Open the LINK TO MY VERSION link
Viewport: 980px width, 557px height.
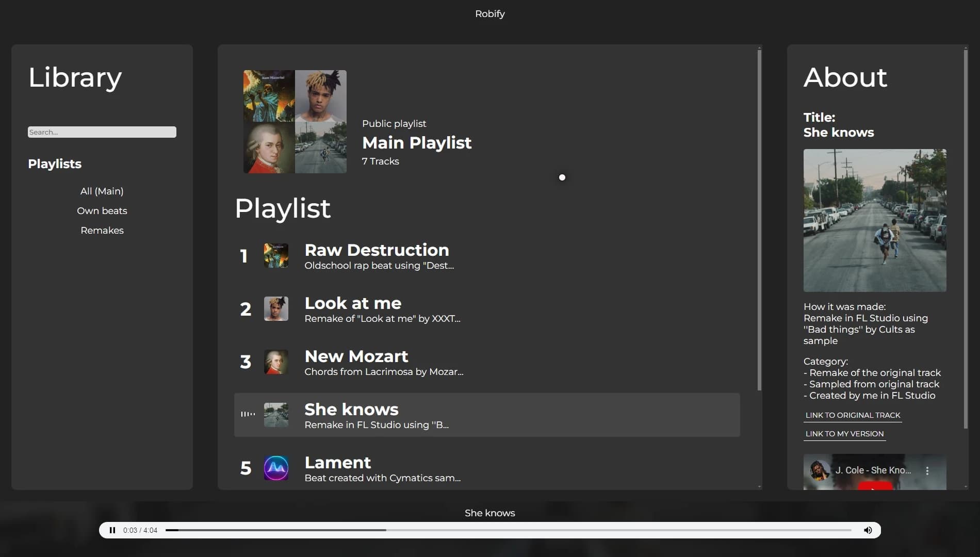tap(844, 434)
